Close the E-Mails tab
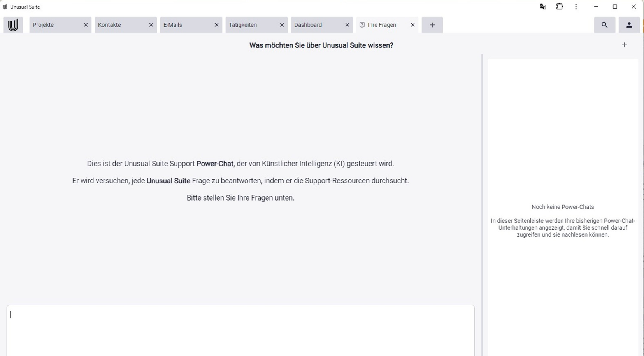The height and width of the screenshot is (356, 644). point(216,25)
